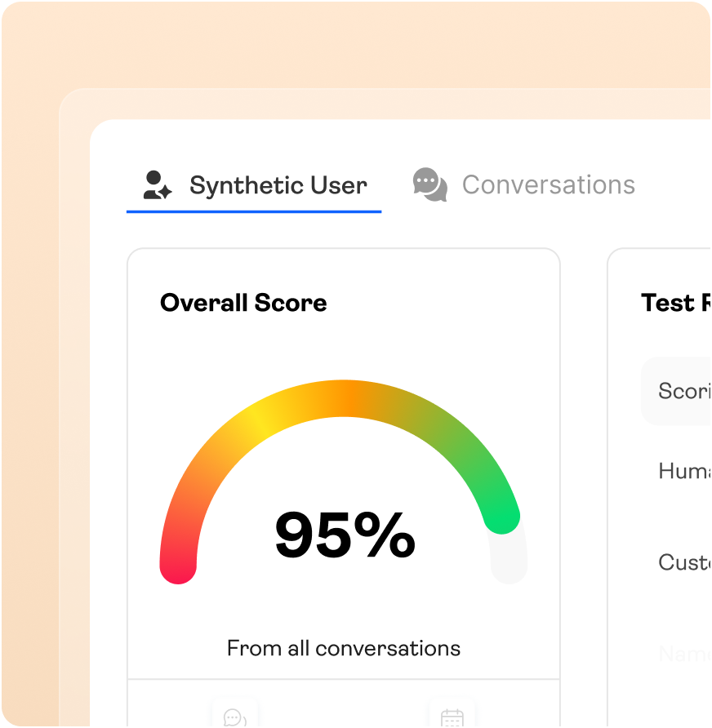Click the Conversations chat bubbles icon
The height and width of the screenshot is (728, 712).
pyautogui.click(x=430, y=184)
